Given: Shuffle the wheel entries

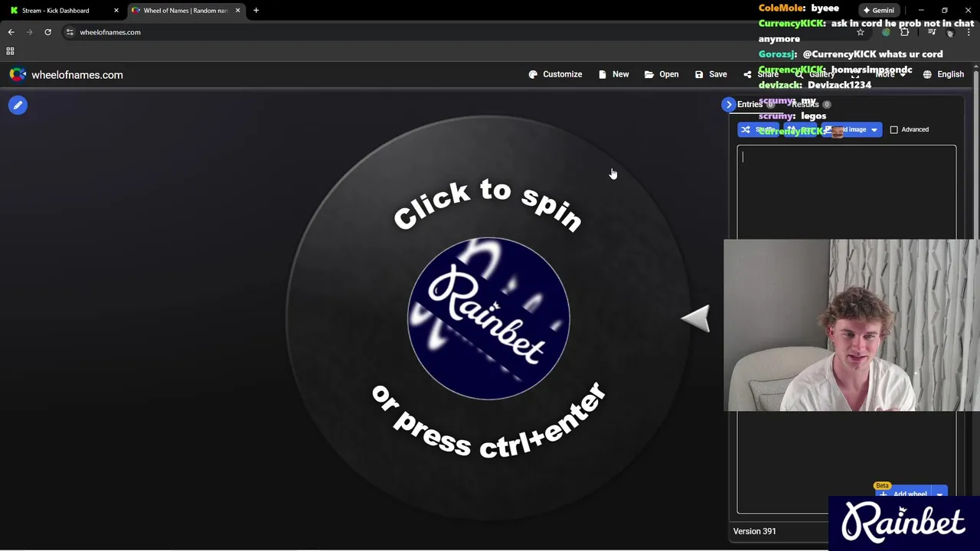Looking at the screenshot, I should pyautogui.click(x=758, y=129).
